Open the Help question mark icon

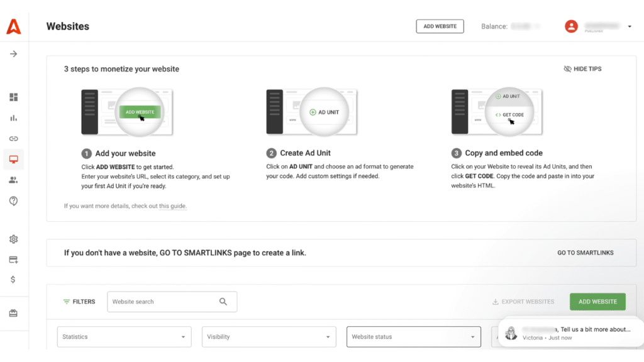point(14,200)
